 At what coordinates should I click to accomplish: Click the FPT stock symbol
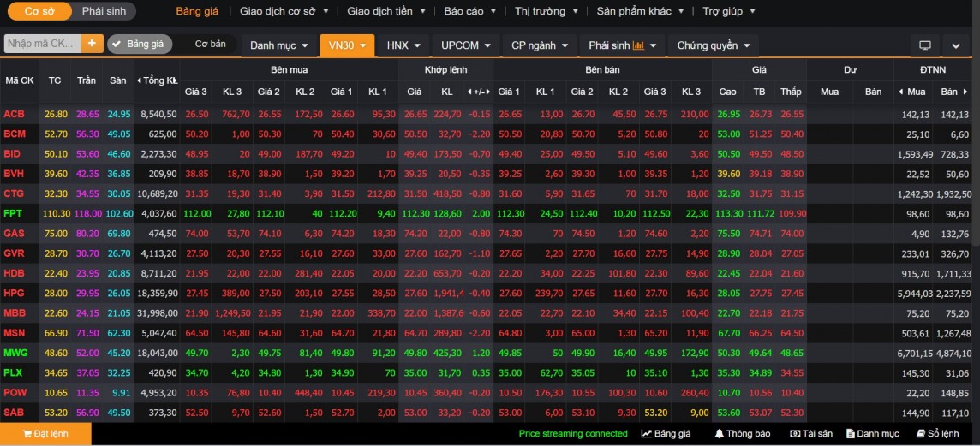(x=13, y=213)
